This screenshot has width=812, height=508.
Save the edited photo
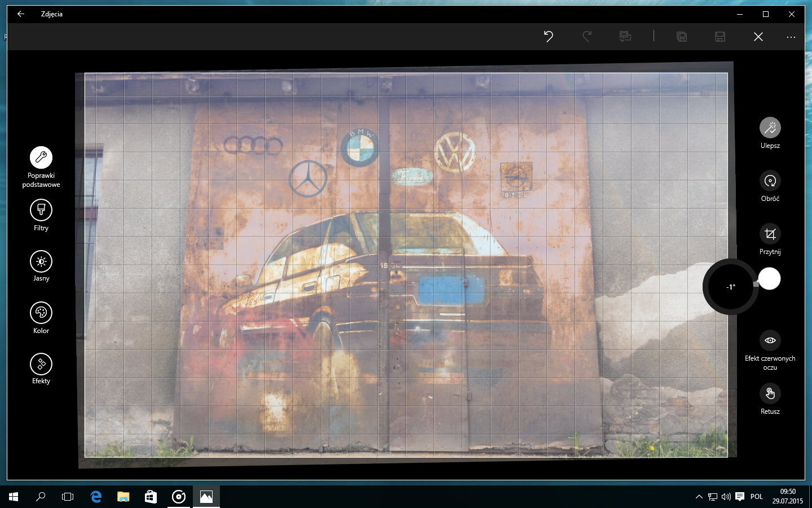pos(720,37)
